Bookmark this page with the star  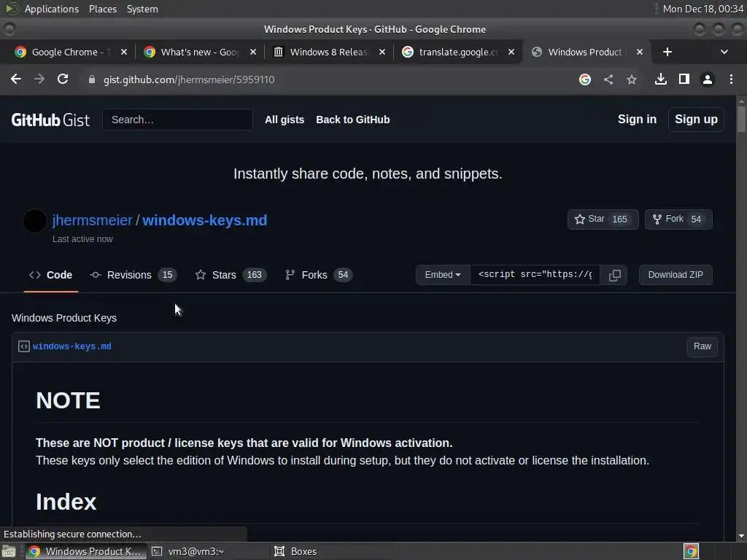click(632, 79)
